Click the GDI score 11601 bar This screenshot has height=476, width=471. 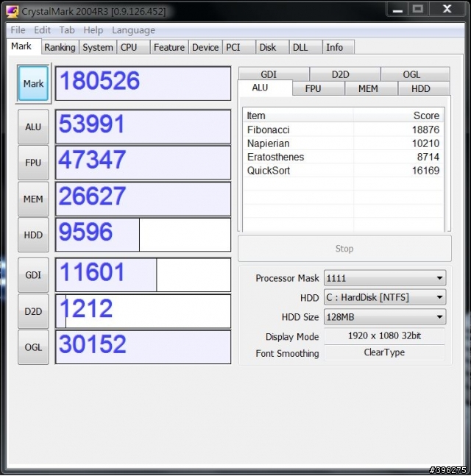click(143, 275)
